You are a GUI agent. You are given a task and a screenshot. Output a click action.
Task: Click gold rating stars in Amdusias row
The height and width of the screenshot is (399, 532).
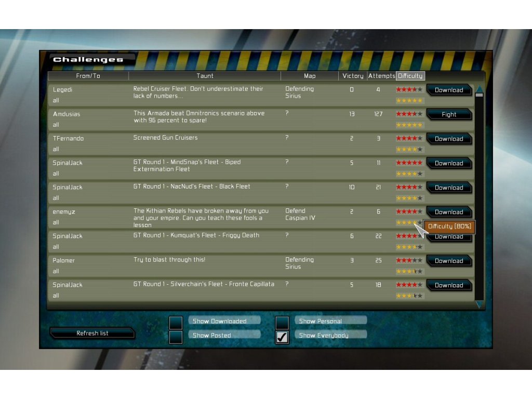coord(409,125)
